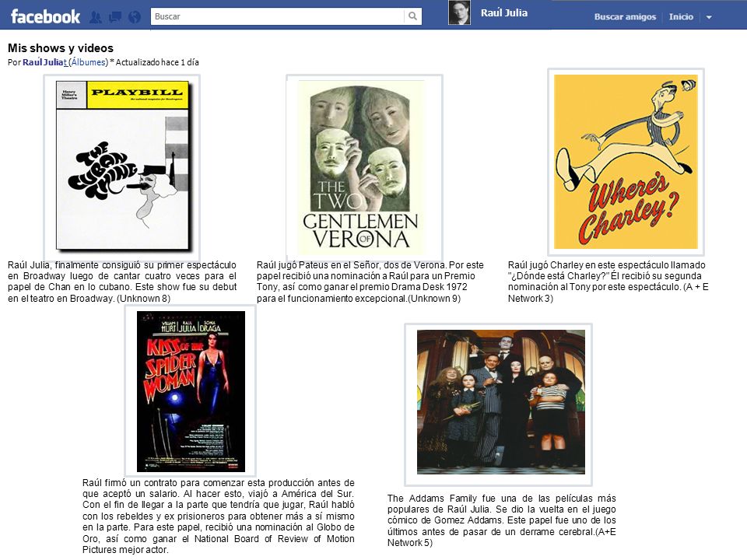Go to Inicio

pyautogui.click(x=681, y=16)
